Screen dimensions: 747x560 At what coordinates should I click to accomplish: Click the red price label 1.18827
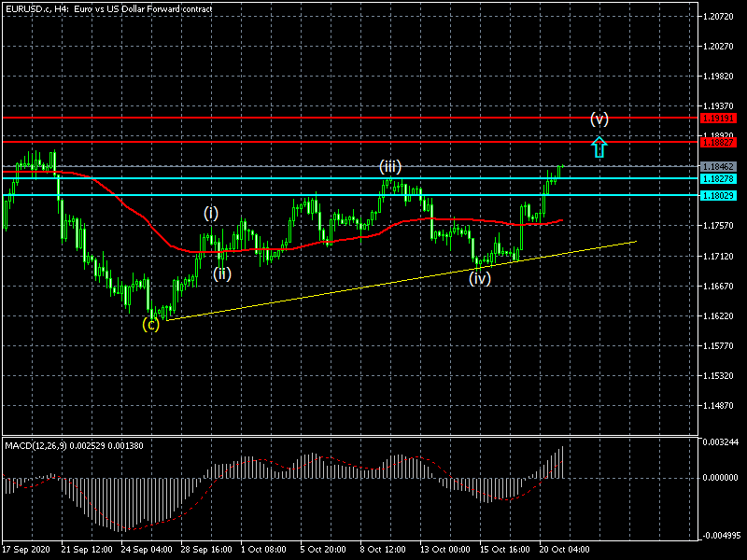718,143
